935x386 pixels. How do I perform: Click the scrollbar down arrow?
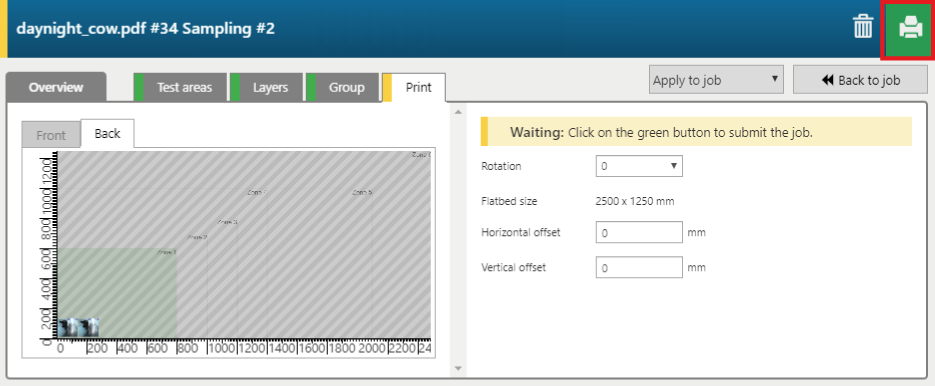pyautogui.click(x=458, y=368)
